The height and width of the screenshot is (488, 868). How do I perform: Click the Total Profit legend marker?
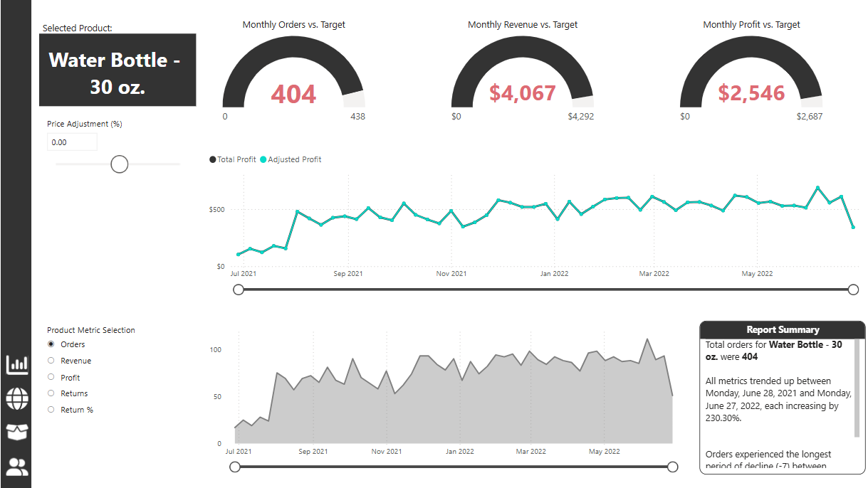pyautogui.click(x=213, y=160)
